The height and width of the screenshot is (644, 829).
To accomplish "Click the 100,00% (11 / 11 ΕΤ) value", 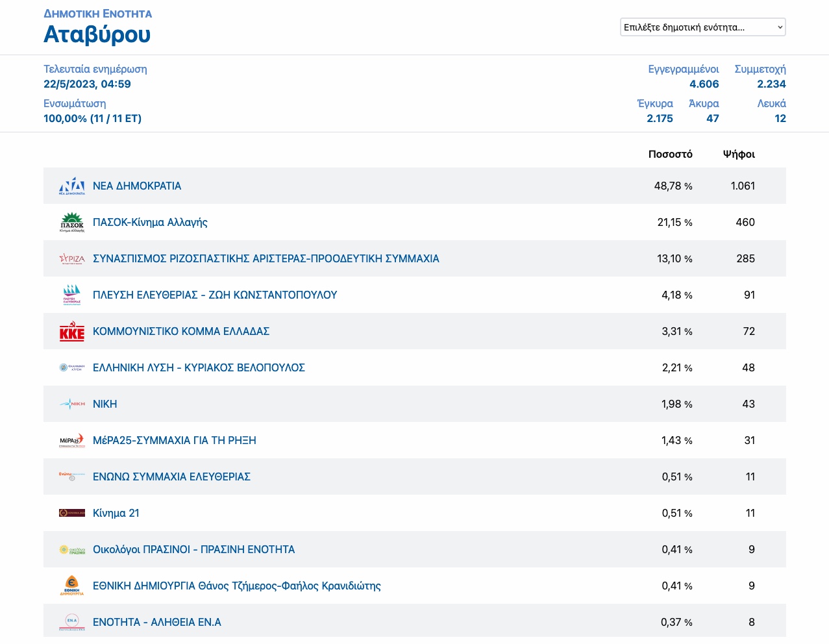I will (x=92, y=118).
